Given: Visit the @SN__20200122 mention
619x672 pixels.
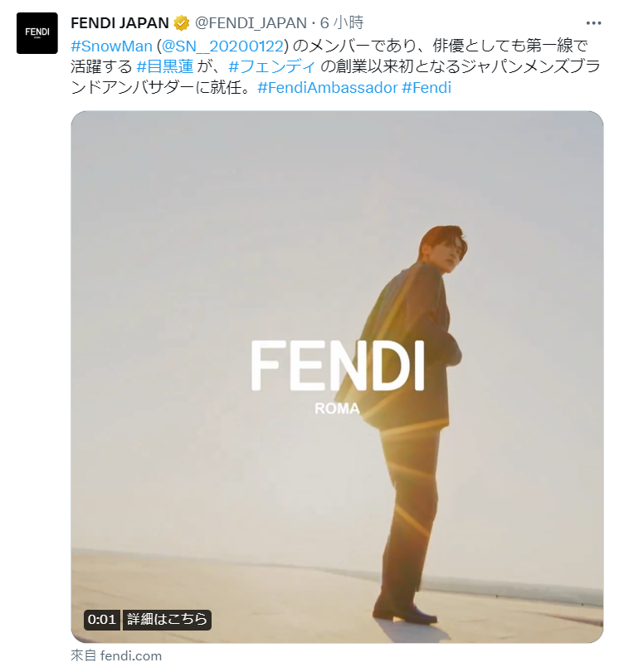Looking at the screenshot, I should click(223, 46).
